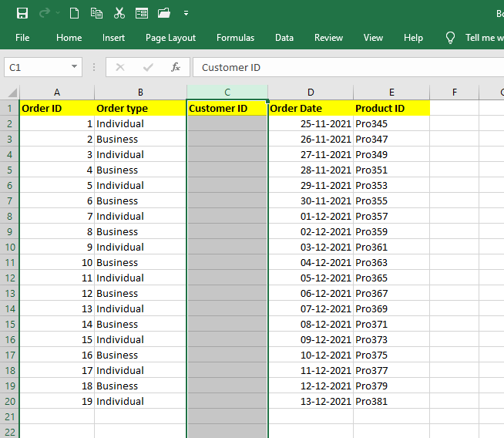Open the Formulas ribbon tab
The image size is (504, 438).
(x=235, y=38)
